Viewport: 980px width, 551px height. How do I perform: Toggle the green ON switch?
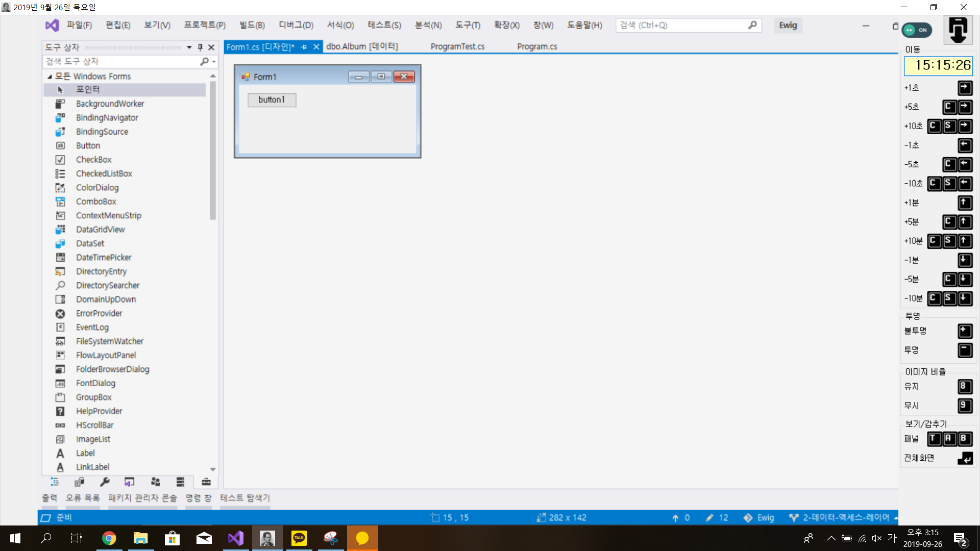coord(917,30)
